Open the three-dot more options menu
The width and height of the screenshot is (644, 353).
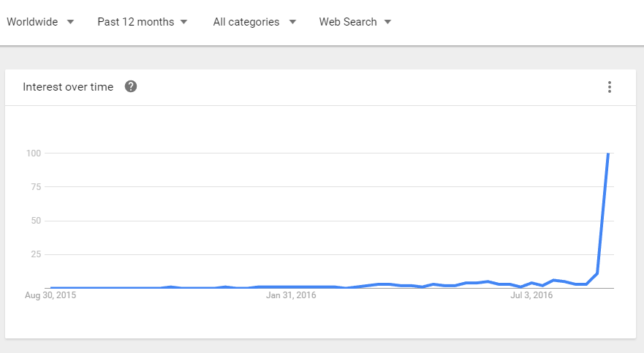pyautogui.click(x=610, y=87)
